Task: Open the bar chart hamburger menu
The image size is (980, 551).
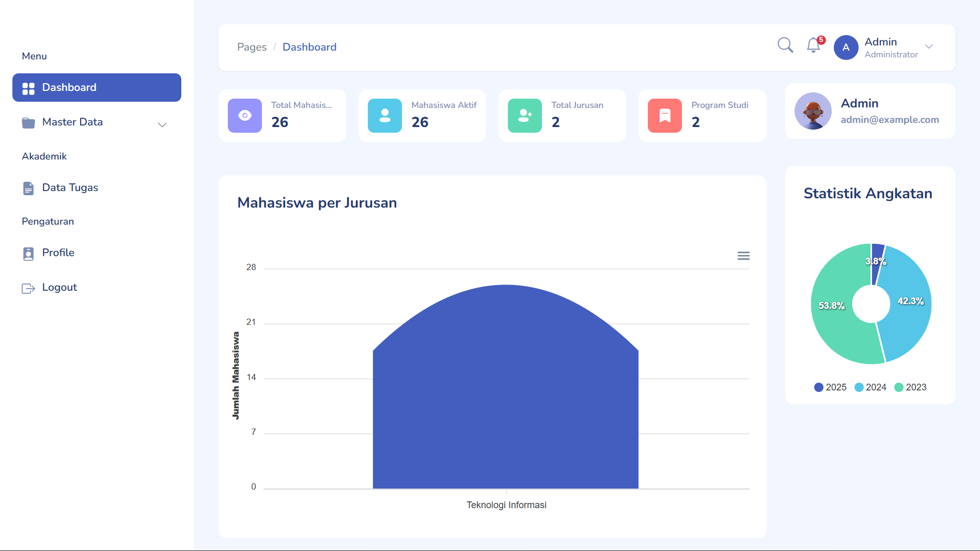Action: pos(743,256)
